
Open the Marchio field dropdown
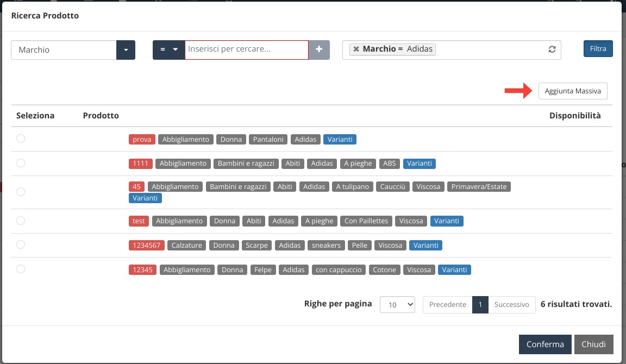pos(126,50)
